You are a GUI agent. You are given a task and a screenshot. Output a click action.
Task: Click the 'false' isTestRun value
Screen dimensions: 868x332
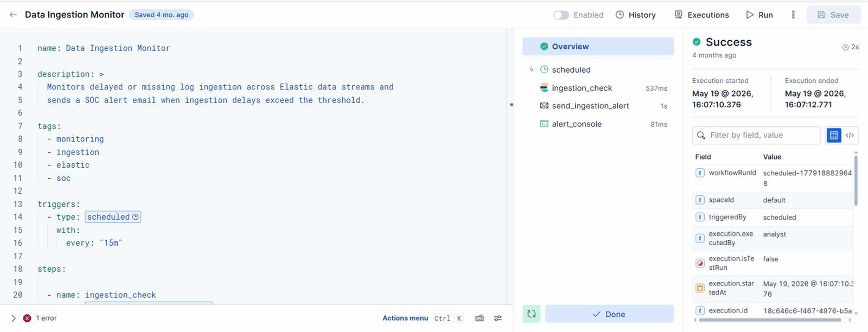coord(770,259)
